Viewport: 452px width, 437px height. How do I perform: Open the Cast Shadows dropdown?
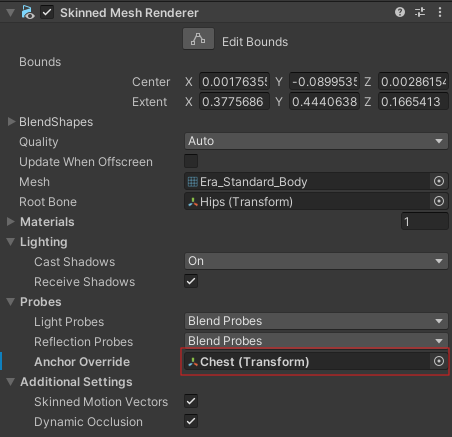click(x=316, y=261)
